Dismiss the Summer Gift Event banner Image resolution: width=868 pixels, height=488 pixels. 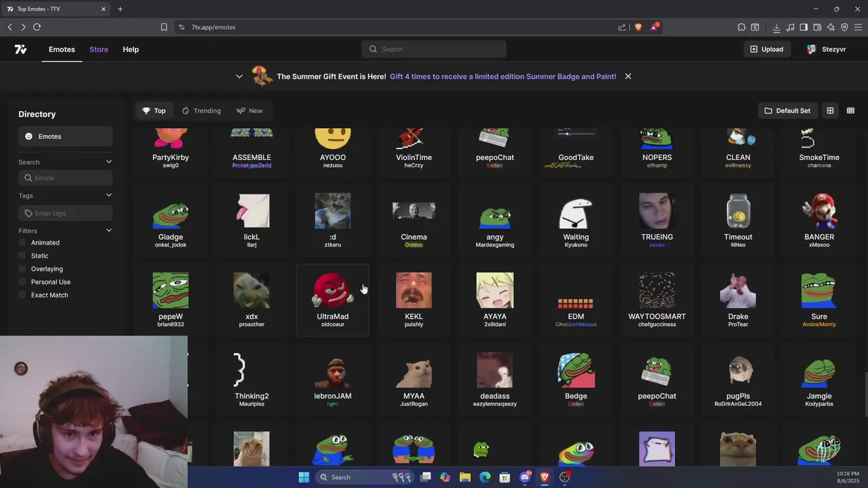coord(628,77)
